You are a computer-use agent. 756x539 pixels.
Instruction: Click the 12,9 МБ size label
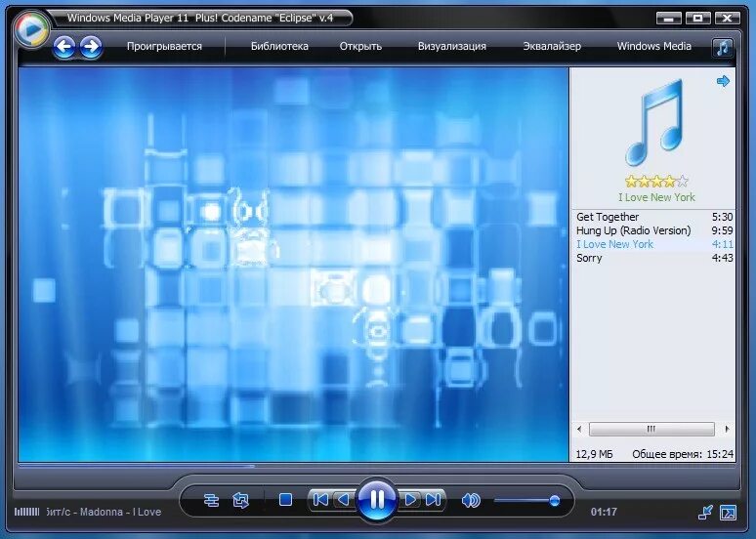click(x=595, y=454)
